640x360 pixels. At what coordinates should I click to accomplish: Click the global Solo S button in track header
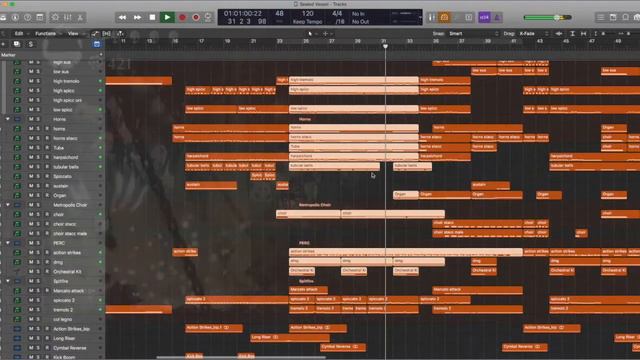pos(31,44)
